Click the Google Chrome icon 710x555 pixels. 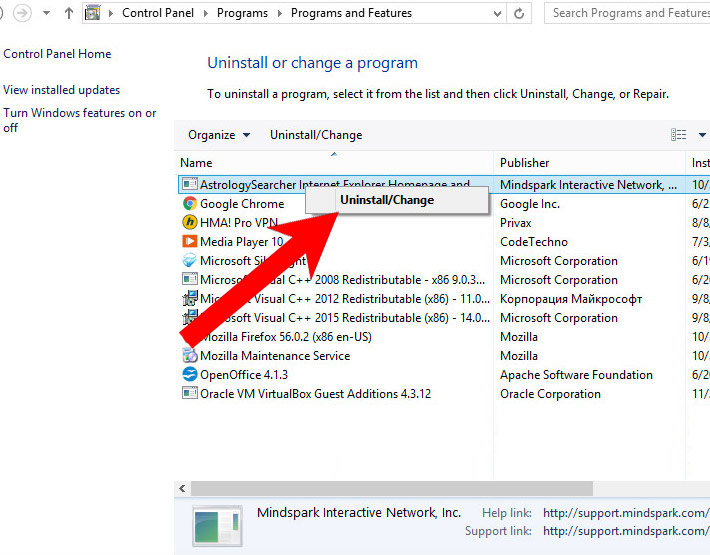190,203
